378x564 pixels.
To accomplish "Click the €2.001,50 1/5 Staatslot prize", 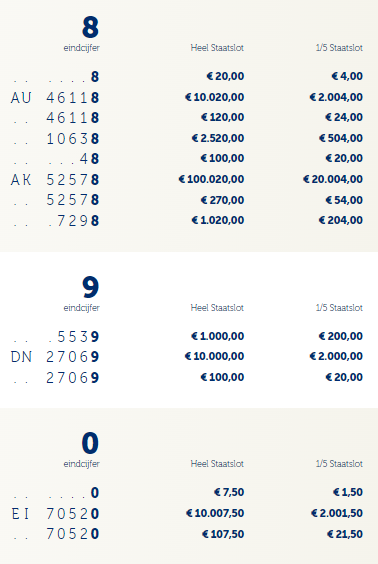I will tap(337, 513).
